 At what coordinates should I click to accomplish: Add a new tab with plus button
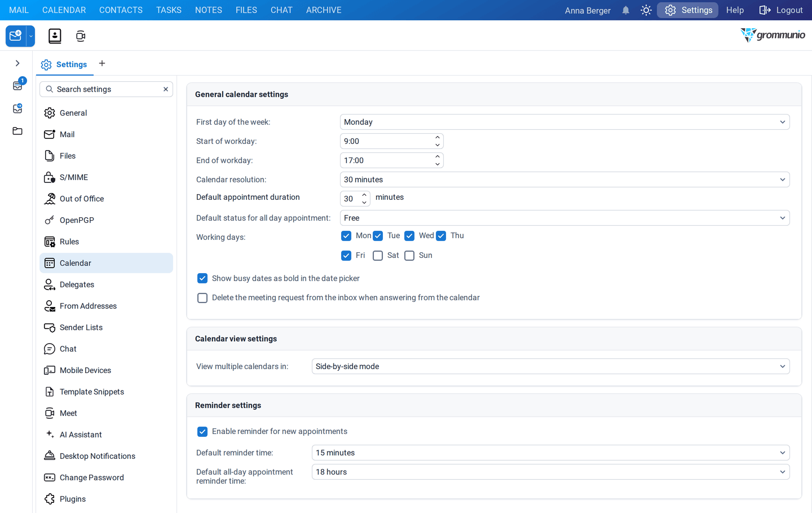pos(102,63)
